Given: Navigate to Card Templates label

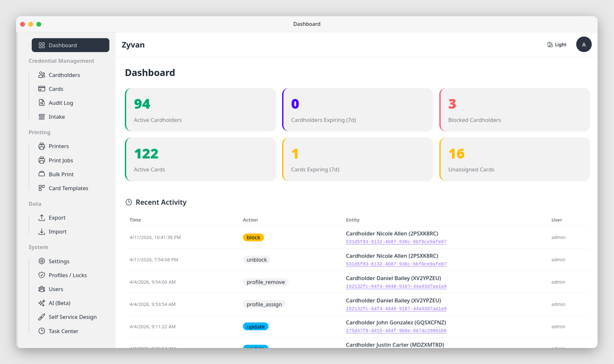Looking at the screenshot, I should pyautogui.click(x=68, y=188).
